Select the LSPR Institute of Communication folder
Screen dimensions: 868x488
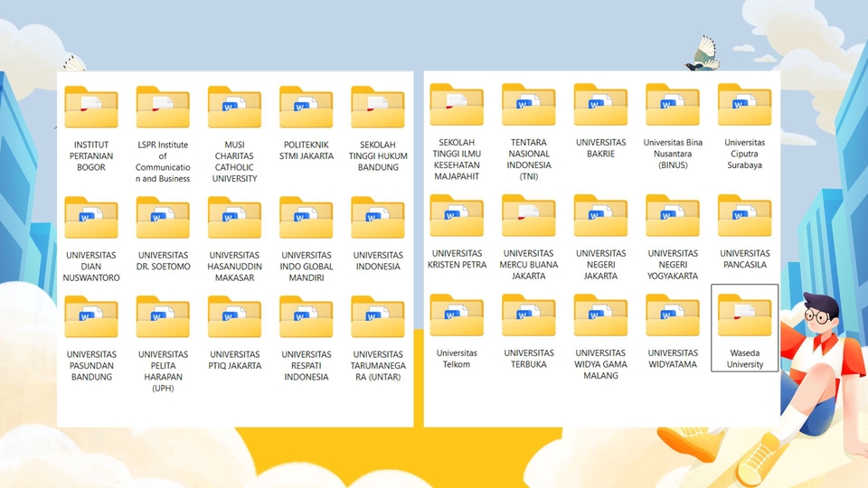163,108
